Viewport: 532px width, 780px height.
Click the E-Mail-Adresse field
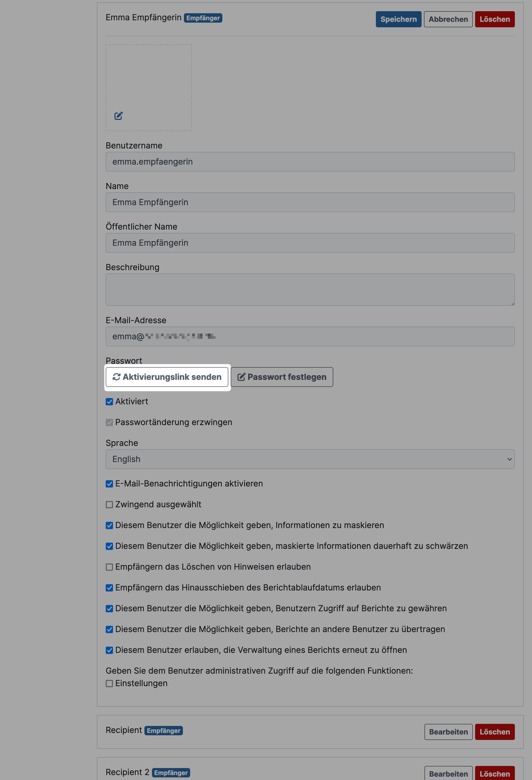(310, 337)
